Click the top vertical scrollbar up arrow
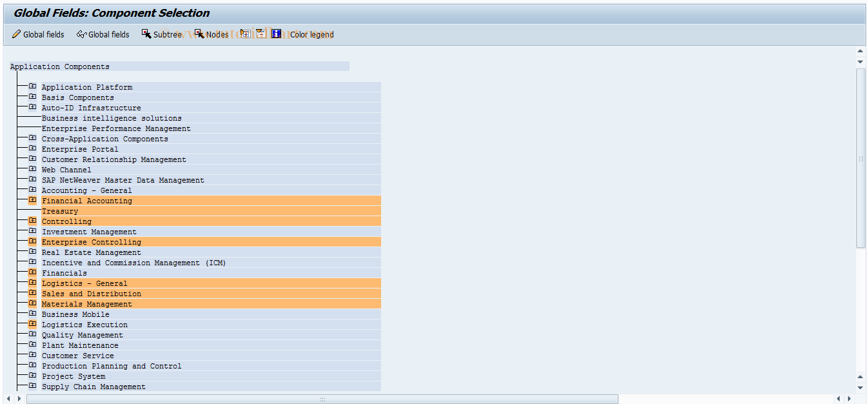This screenshot has width=868, height=404. pyautogui.click(x=860, y=51)
